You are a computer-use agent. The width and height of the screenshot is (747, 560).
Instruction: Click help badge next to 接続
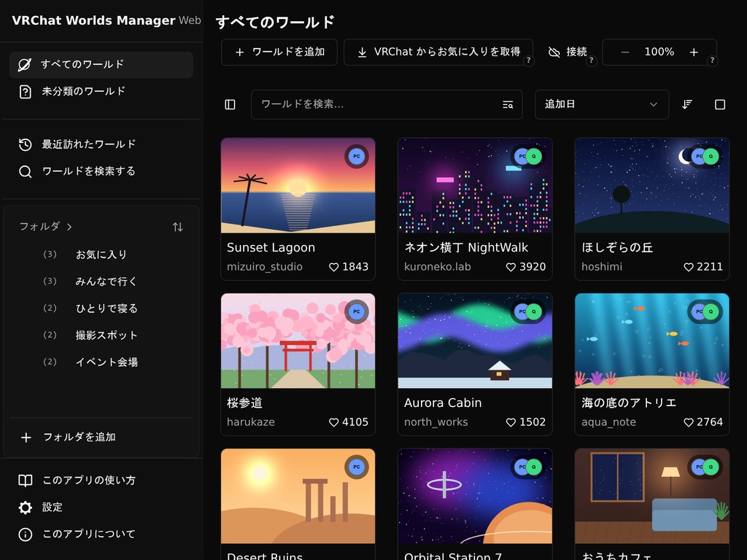[x=591, y=61]
